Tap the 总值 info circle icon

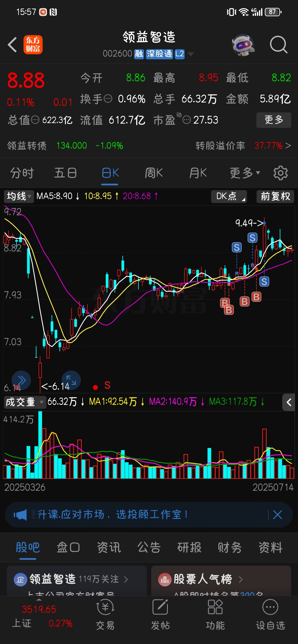[35, 120]
